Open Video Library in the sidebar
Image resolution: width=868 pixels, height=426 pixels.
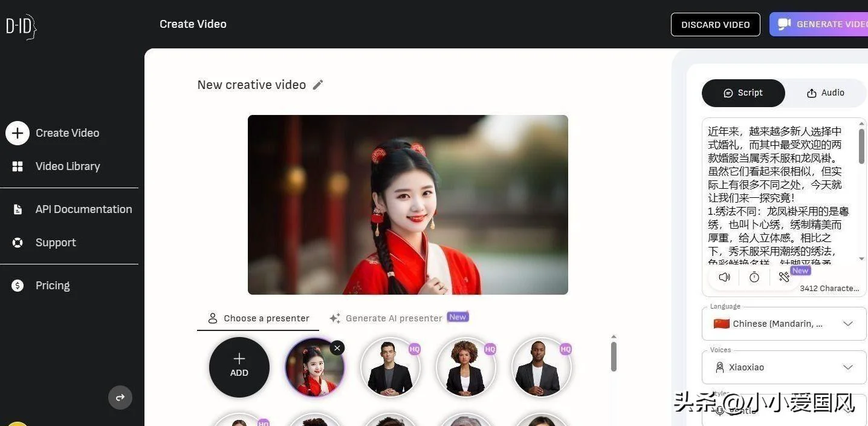point(68,166)
